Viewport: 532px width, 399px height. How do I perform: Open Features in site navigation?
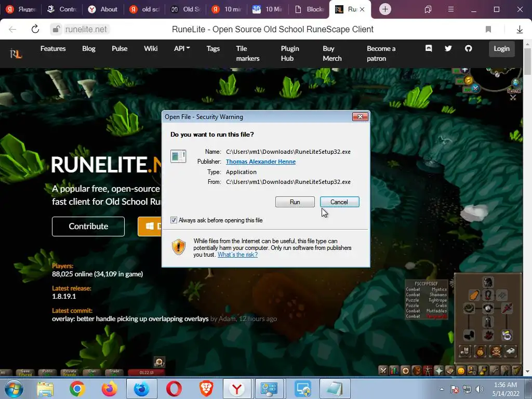[x=53, y=48]
